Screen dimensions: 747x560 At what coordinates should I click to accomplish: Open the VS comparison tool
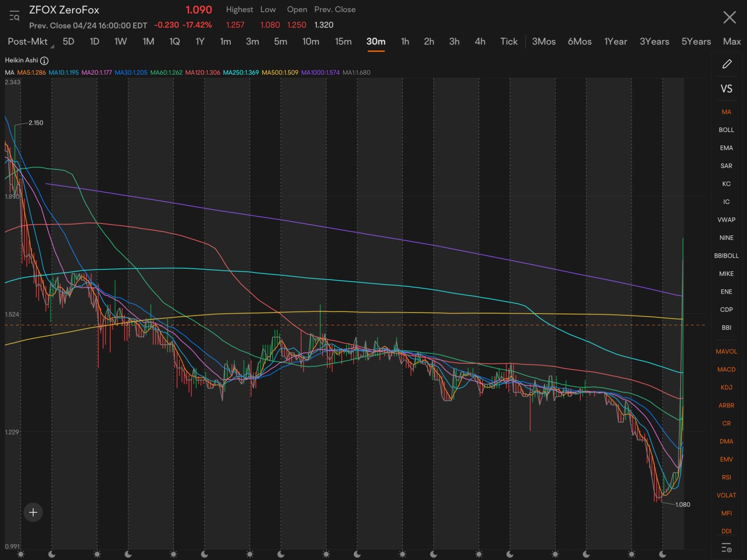point(726,89)
